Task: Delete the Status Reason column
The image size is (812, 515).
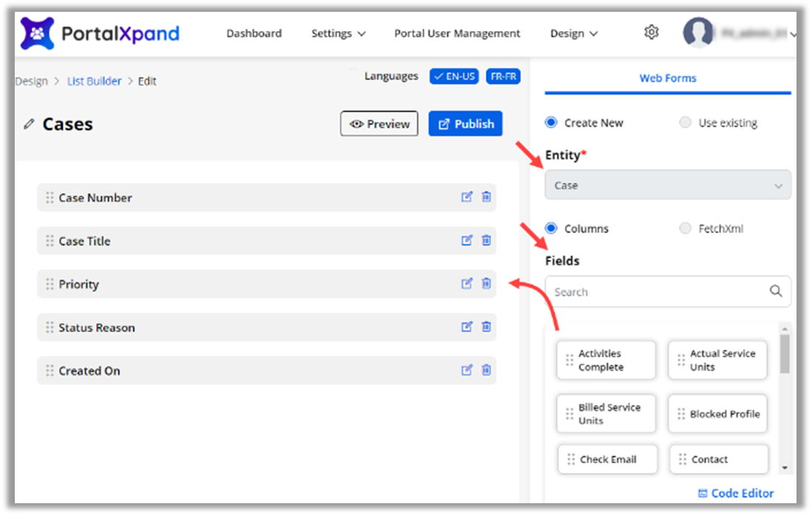Action: [486, 327]
